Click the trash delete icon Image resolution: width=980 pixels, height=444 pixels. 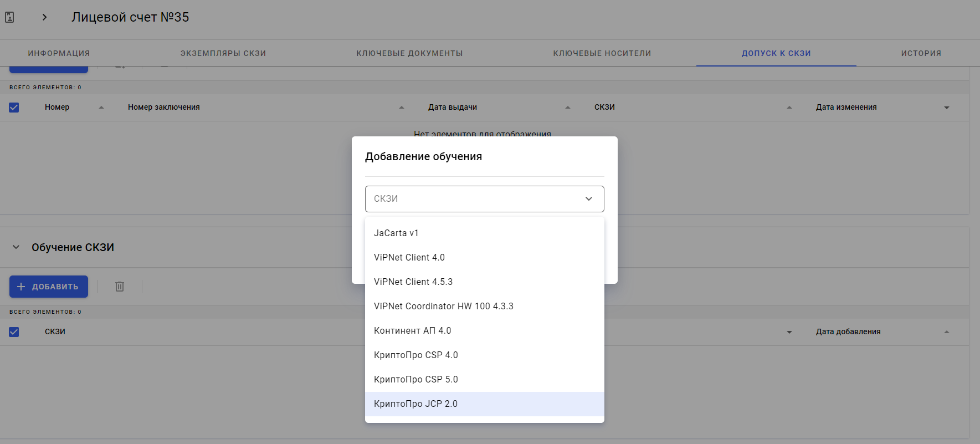(x=120, y=287)
